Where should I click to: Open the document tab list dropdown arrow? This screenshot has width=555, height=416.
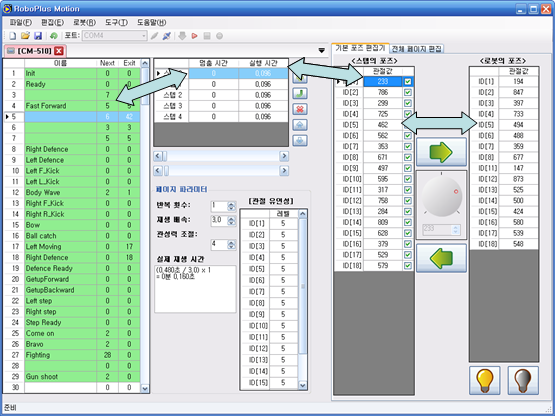321,51
